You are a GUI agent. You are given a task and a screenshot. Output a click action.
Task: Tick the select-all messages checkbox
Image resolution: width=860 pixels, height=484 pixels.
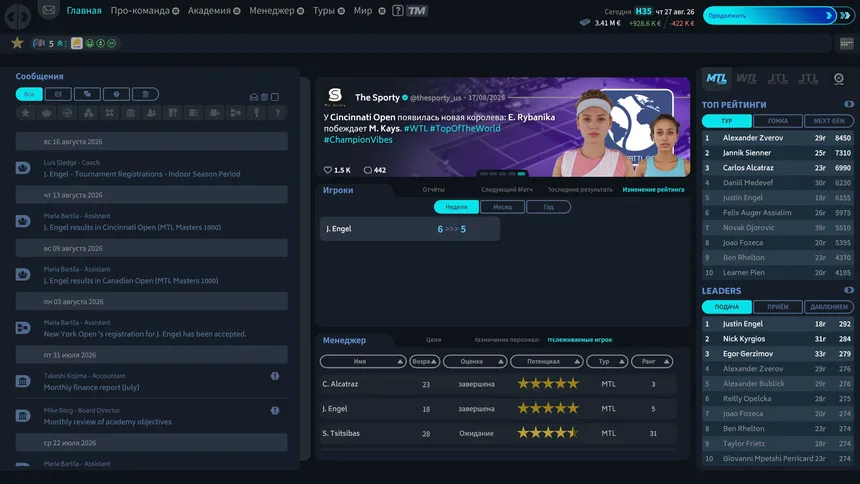pos(275,97)
